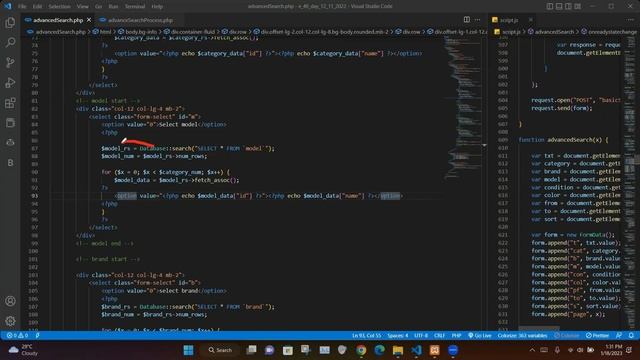Click the feedback icon beside the bell
This screenshot has width=640, height=360.
click(619, 336)
